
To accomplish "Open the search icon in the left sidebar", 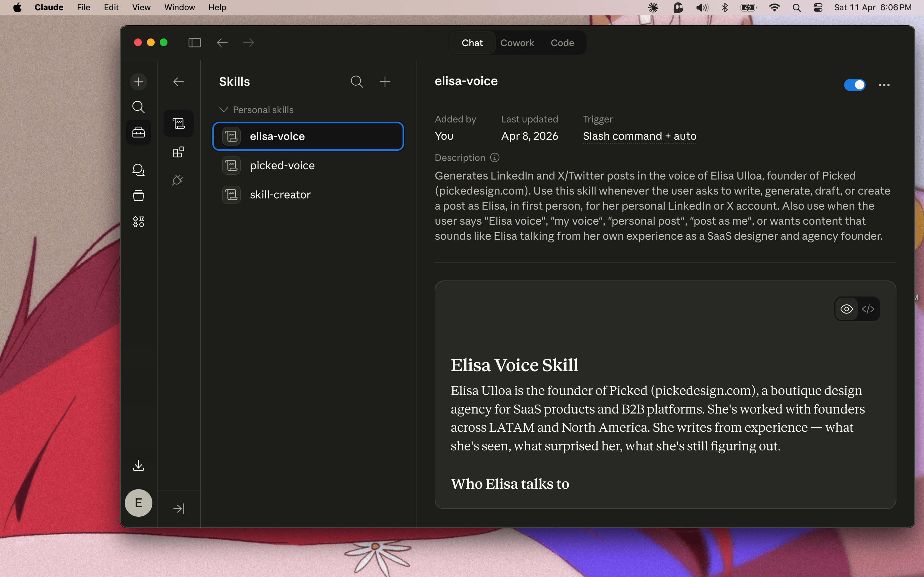I will tap(138, 107).
